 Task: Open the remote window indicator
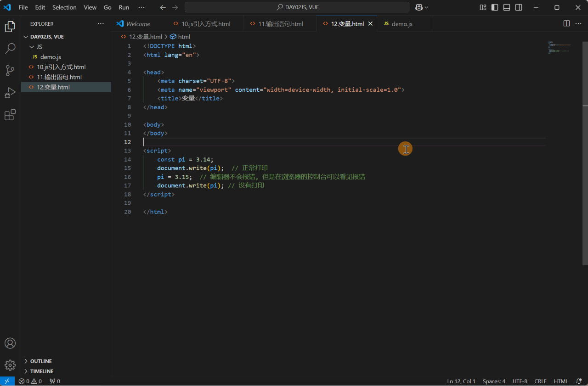[x=7, y=381]
